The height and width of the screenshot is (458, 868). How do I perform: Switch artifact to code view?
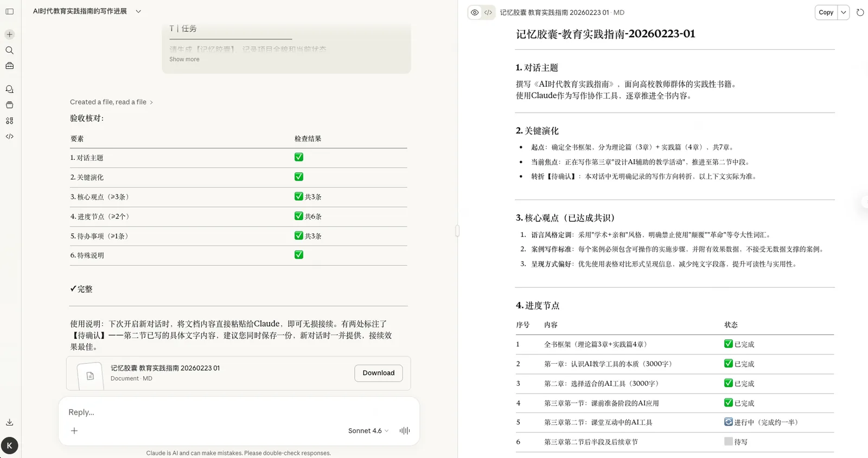tap(488, 12)
